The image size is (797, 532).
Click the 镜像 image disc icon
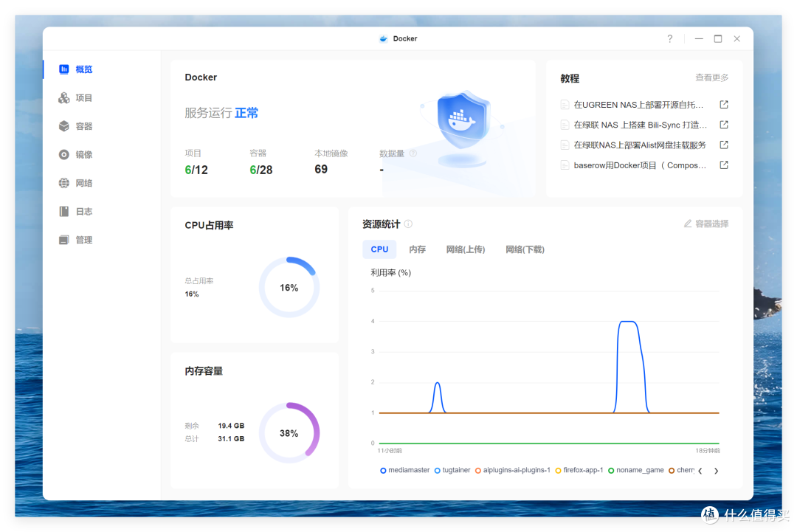(63, 154)
